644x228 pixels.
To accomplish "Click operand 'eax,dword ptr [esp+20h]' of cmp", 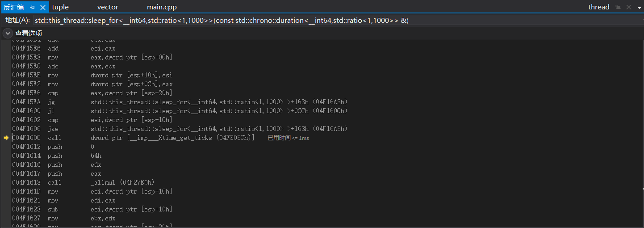I will pyautogui.click(x=131, y=93).
